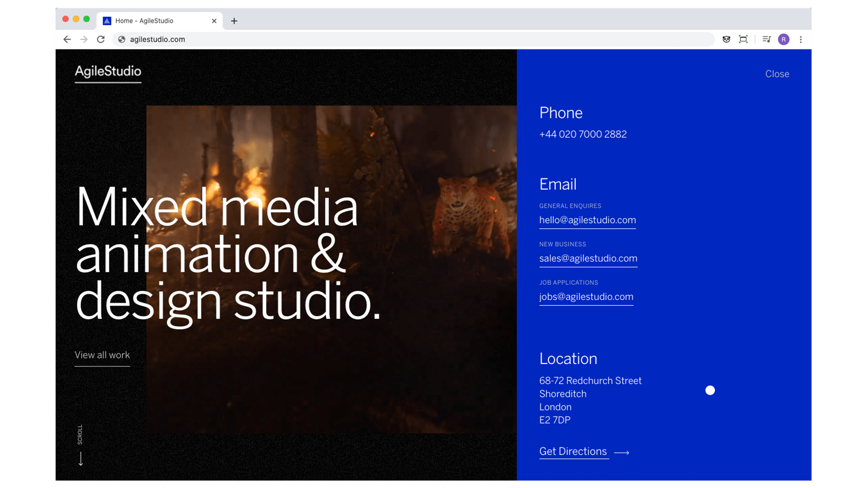The width and height of the screenshot is (868, 488).
Task: Open a new tab with plus button
Action: pyautogui.click(x=234, y=21)
